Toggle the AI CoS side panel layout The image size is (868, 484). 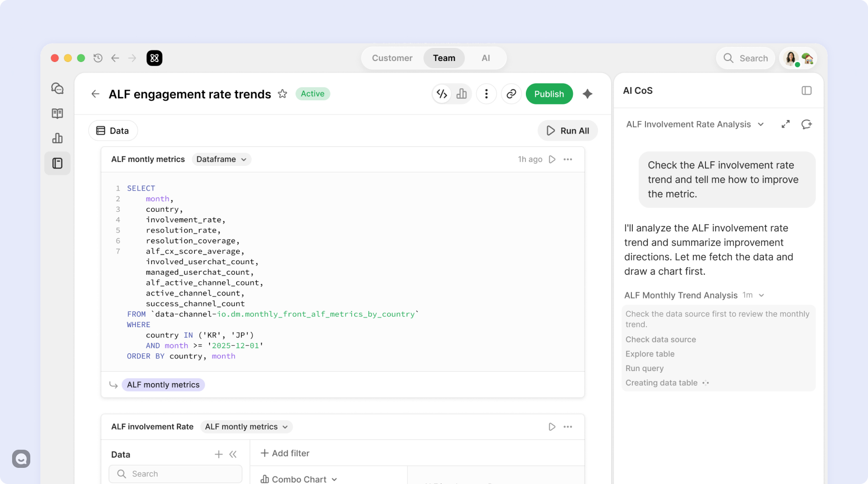[x=806, y=91]
